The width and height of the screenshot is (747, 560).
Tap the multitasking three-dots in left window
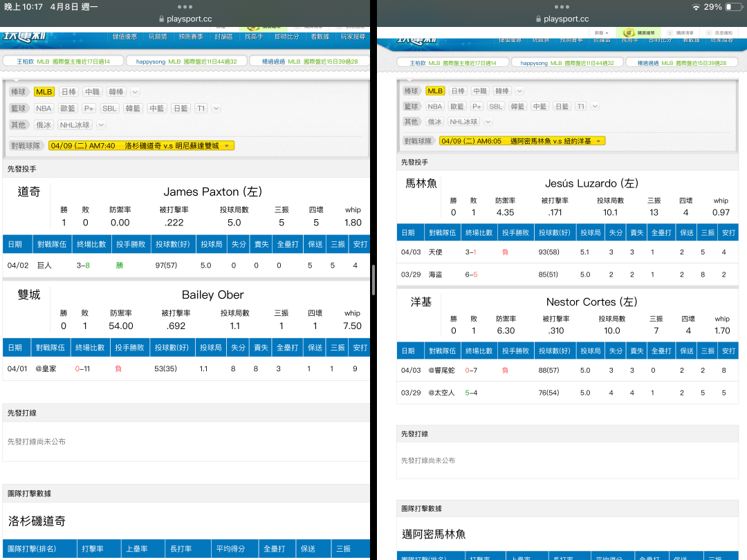(185, 7)
